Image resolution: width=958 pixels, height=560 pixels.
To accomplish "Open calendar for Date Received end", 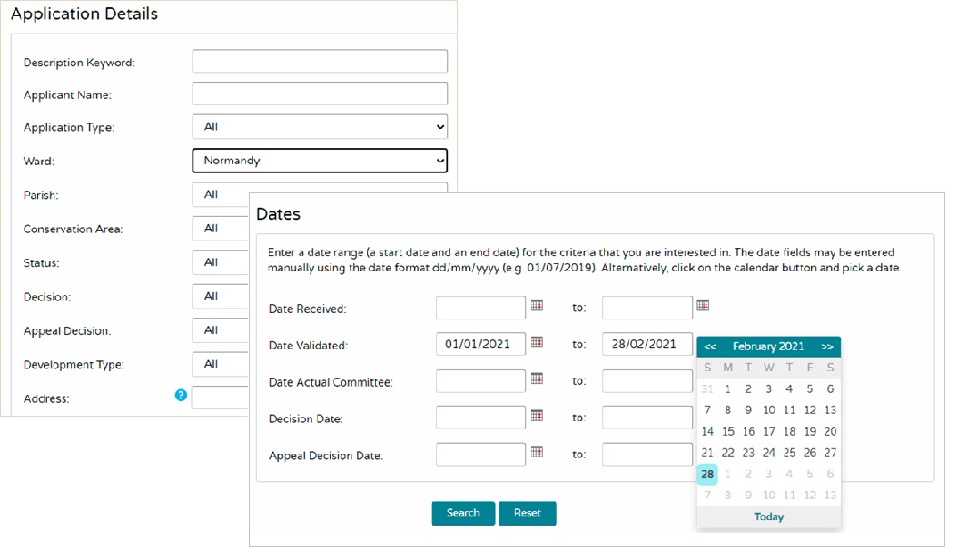I will click(x=703, y=306).
